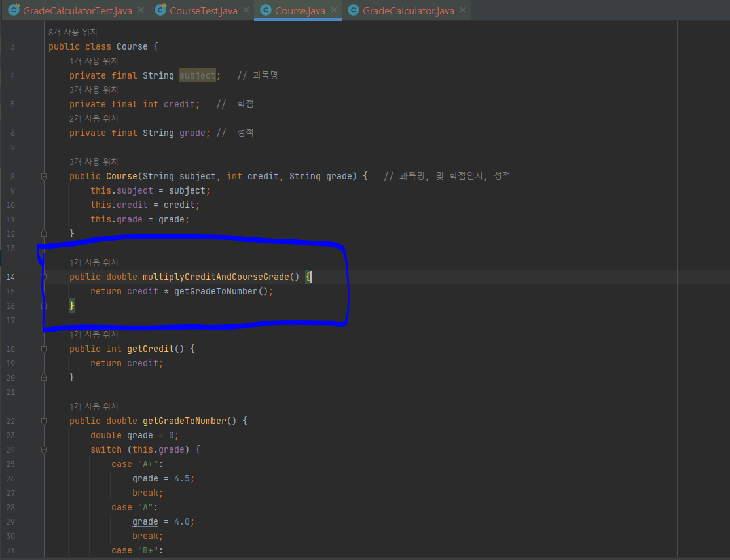
Task: Open usages hint above multiplyCreditAndCourseGrade
Action: pyautogui.click(x=94, y=263)
